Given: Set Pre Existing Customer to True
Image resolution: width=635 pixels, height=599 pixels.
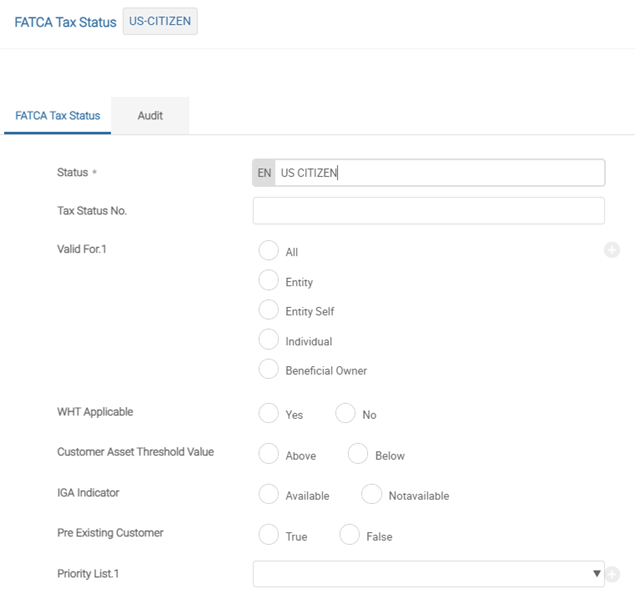Looking at the screenshot, I should pyautogui.click(x=268, y=534).
